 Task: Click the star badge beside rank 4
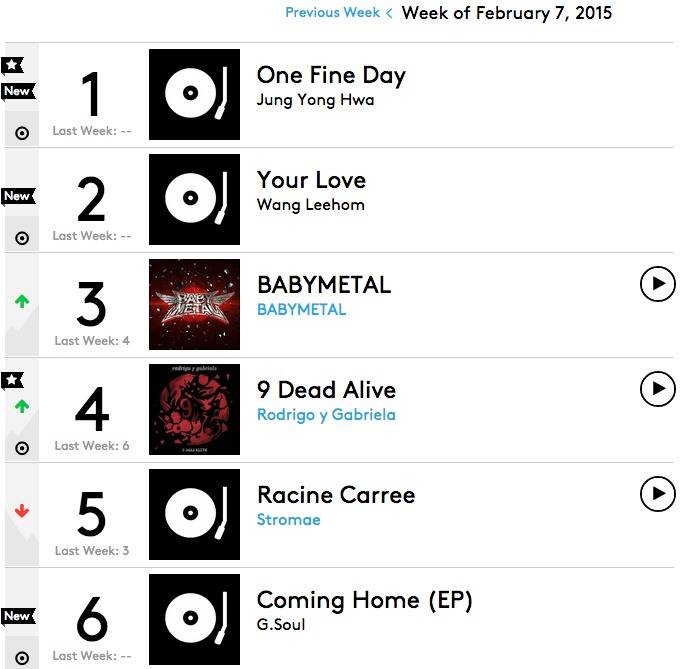pos(12,380)
